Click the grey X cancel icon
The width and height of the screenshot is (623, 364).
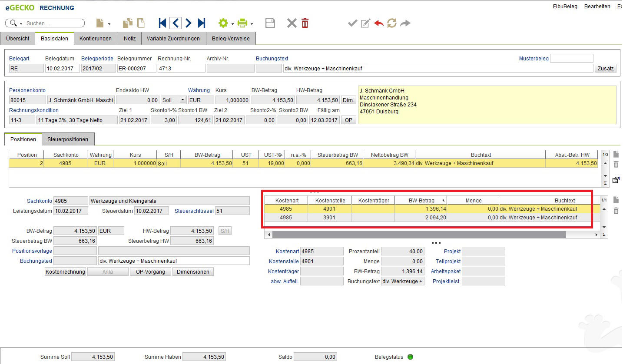coord(292,23)
